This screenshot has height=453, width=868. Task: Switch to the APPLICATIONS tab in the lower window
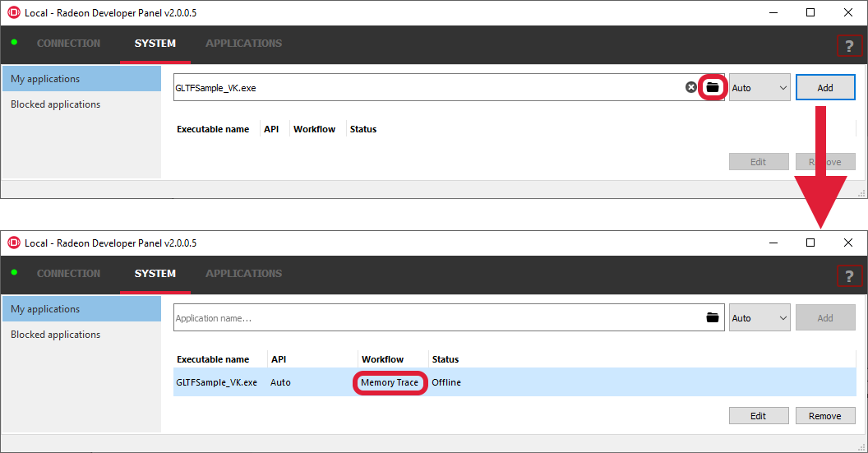pos(243,274)
